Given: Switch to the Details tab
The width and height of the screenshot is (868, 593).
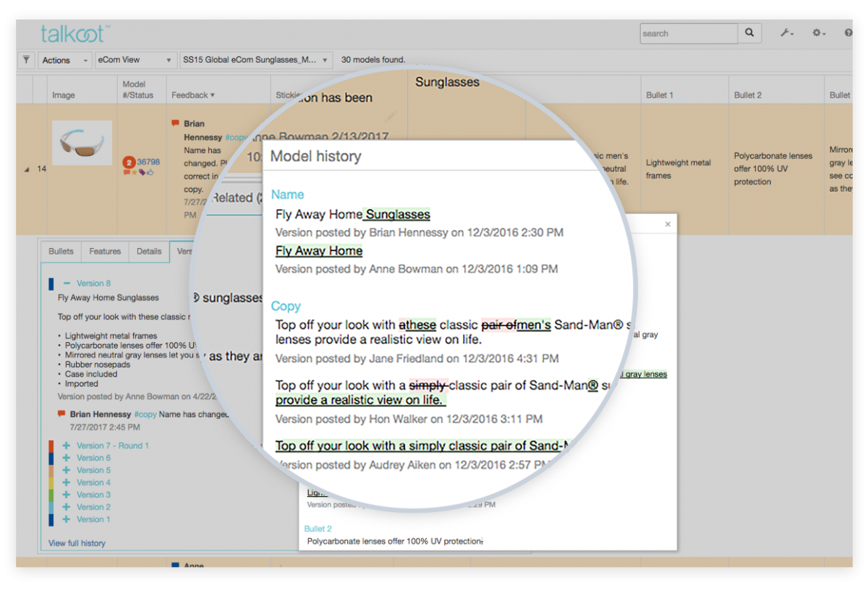Looking at the screenshot, I should [149, 251].
